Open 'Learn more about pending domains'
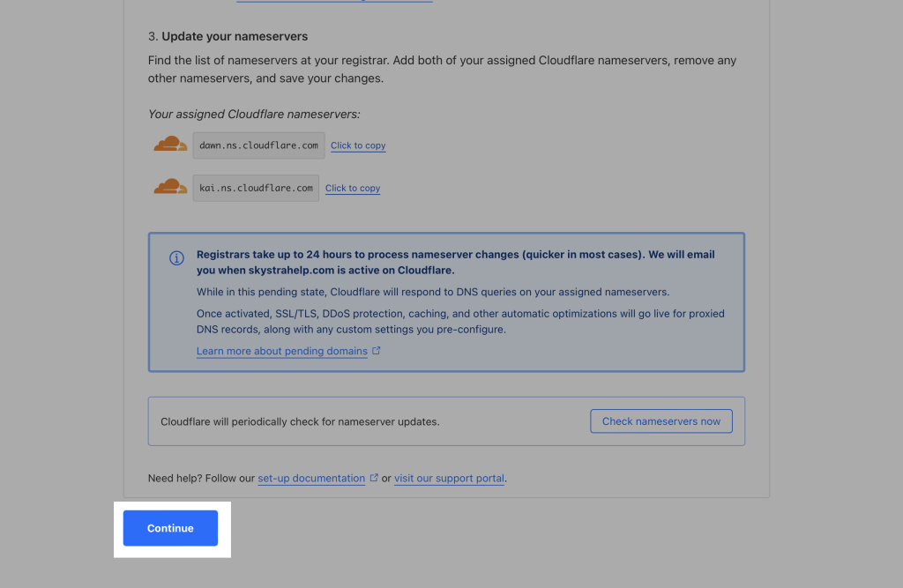903x588 pixels. [282, 351]
